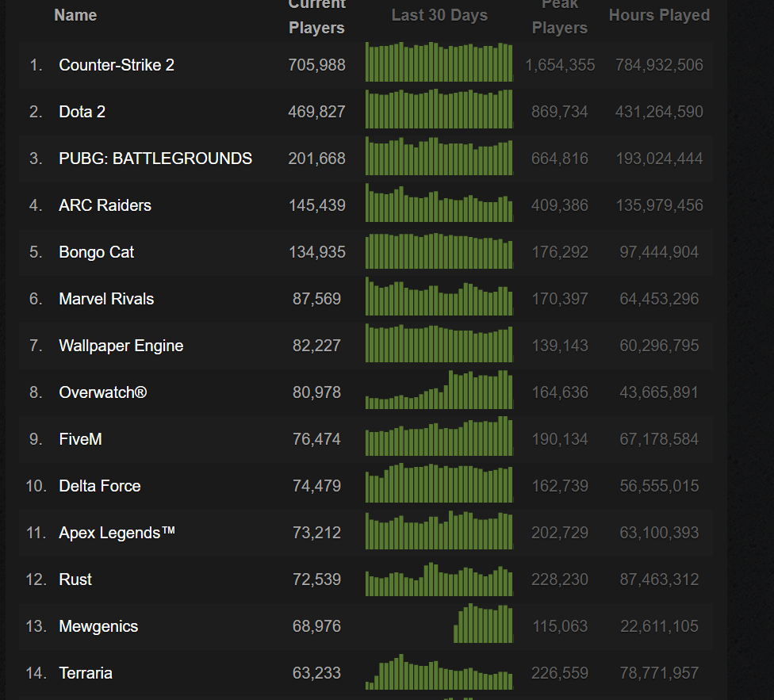774x700 pixels.
Task: Select hours played value 193,024,444
Action: (660, 159)
